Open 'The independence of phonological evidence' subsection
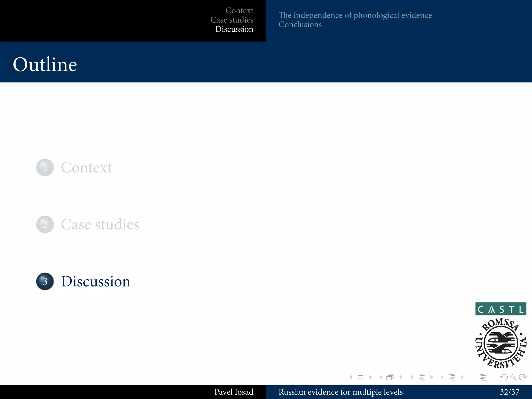 click(x=355, y=15)
